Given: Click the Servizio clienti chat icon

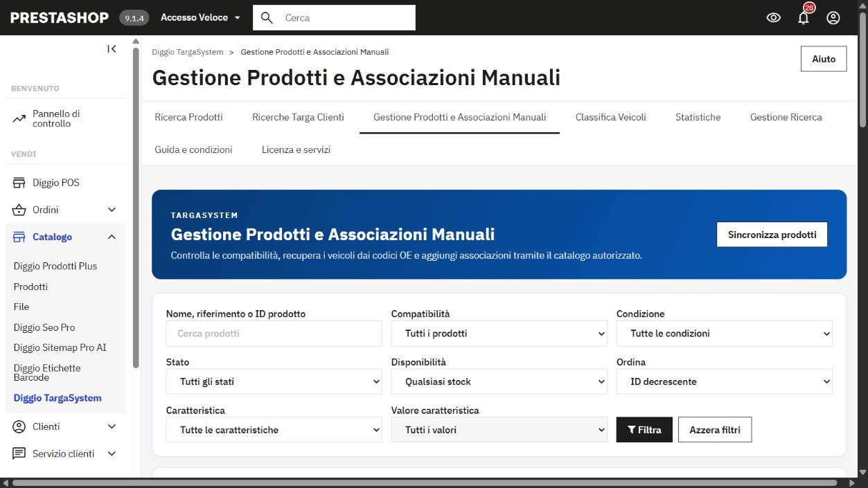Looking at the screenshot, I should click(19, 453).
